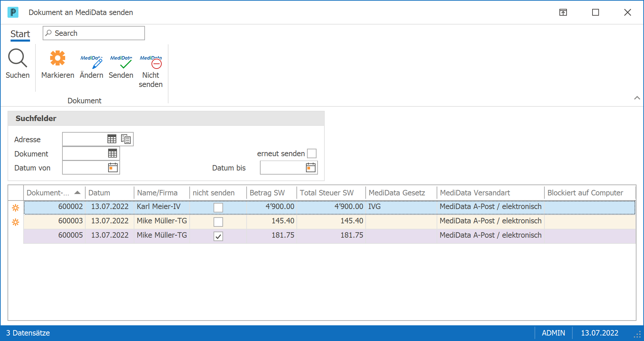
Task: Open the Datum von calendar picker
Action: coord(113,167)
